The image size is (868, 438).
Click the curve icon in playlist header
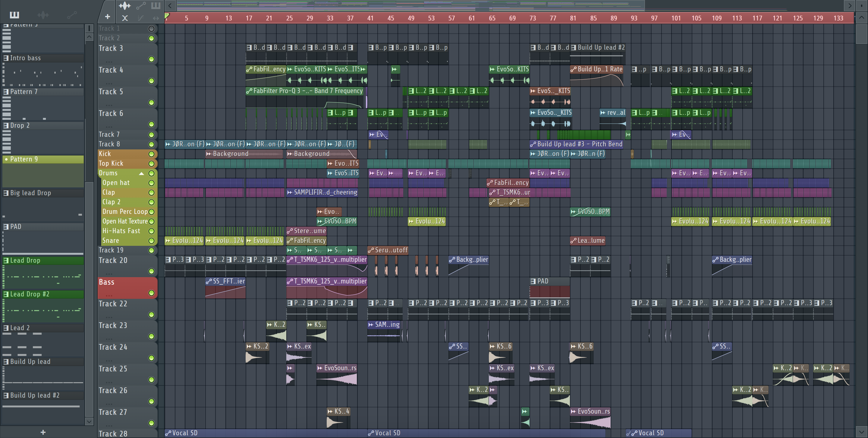pyautogui.click(x=140, y=18)
